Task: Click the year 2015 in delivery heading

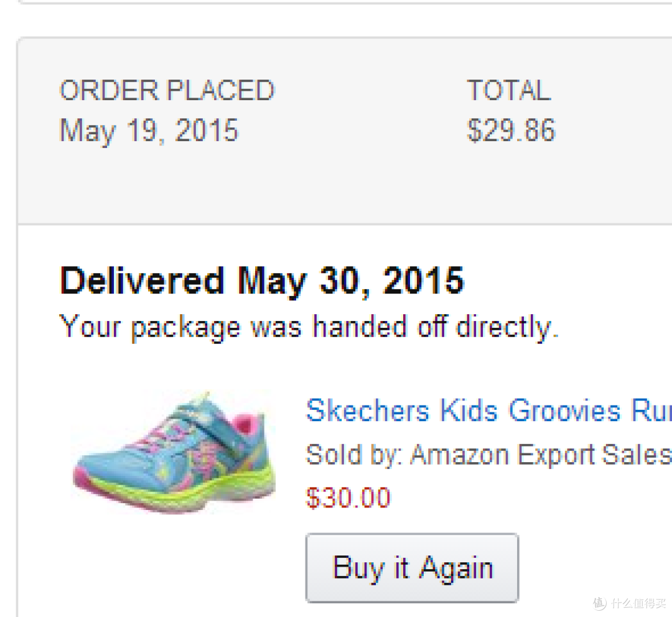Action: coord(424,281)
